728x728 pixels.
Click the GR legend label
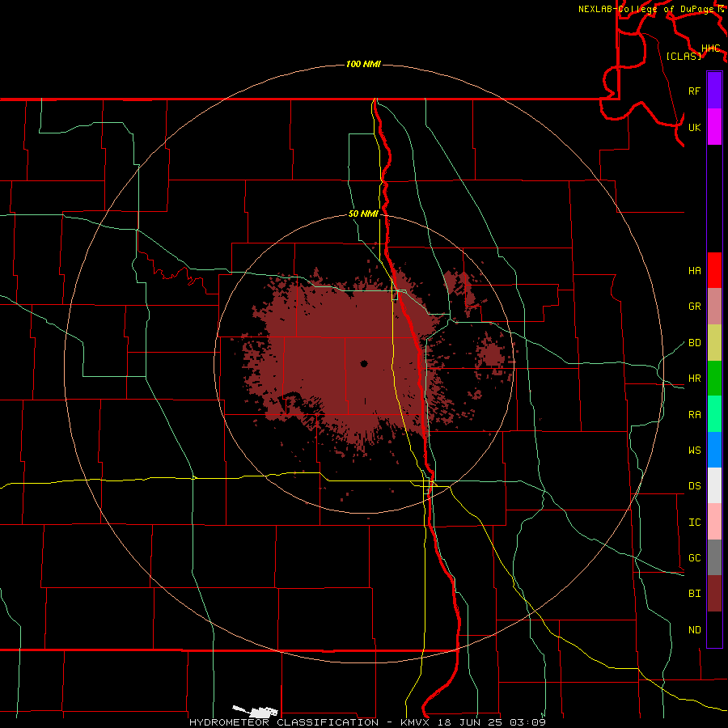tap(695, 307)
